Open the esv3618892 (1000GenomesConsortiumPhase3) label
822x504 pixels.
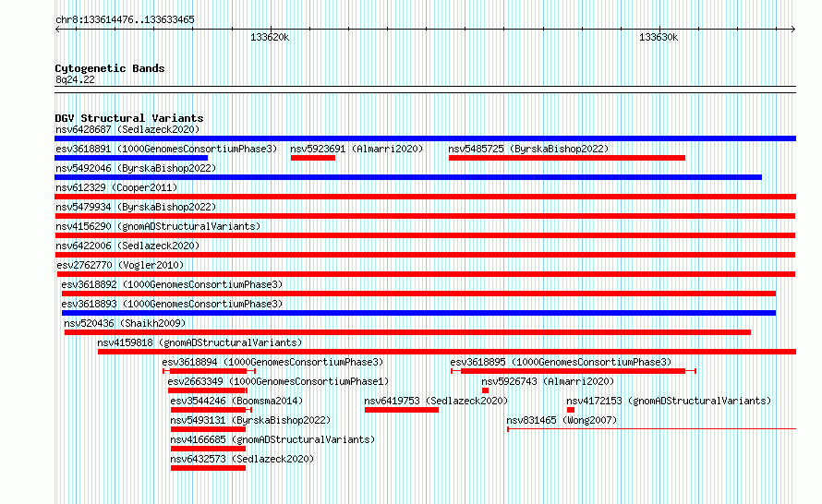coord(172,284)
